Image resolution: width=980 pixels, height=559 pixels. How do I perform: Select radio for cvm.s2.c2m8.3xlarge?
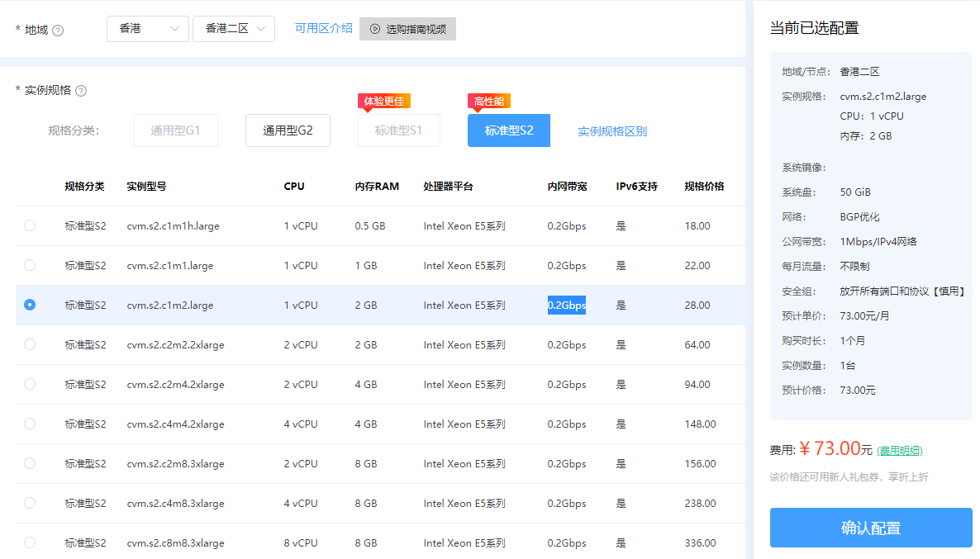click(30, 463)
